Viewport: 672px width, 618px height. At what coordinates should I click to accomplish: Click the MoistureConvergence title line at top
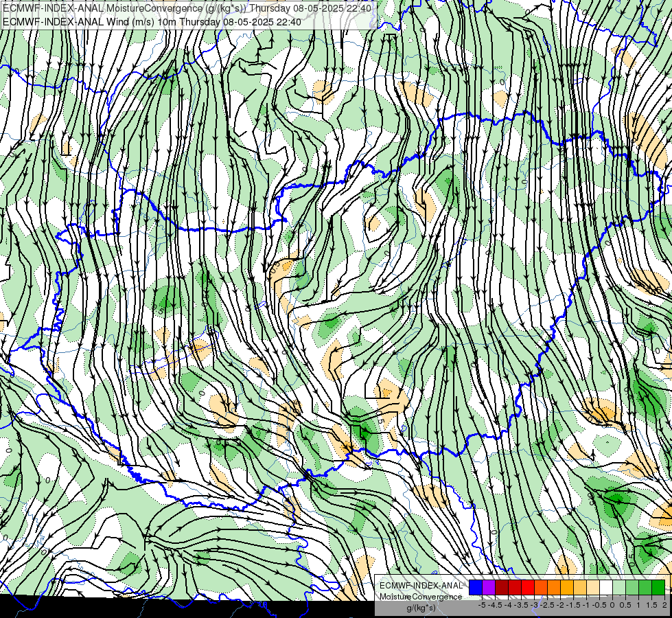(187, 8)
